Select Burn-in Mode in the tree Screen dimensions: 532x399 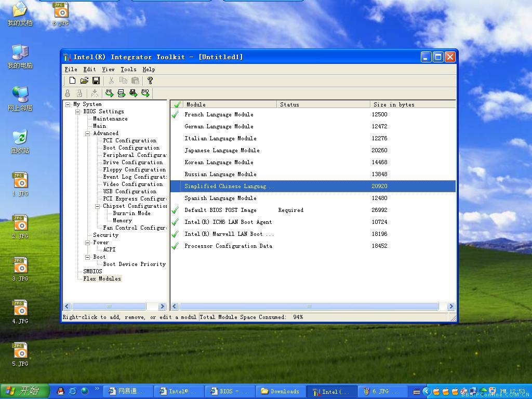[x=131, y=214]
